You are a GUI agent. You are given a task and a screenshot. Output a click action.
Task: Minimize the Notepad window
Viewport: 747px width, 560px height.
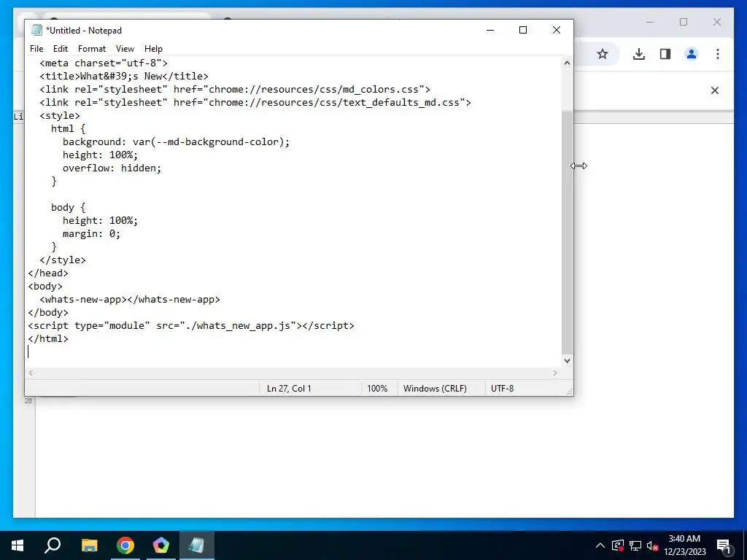pyautogui.click(x=490, y=30)
